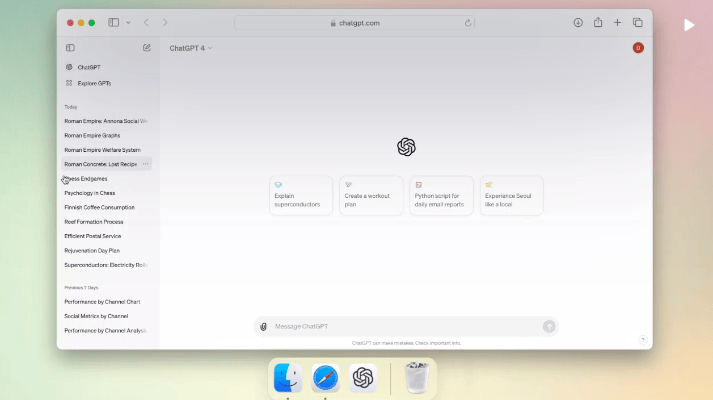Open the ChatGPT 4 model dropdown
Viewport: 713px width, 400px height.
point(191,48)
